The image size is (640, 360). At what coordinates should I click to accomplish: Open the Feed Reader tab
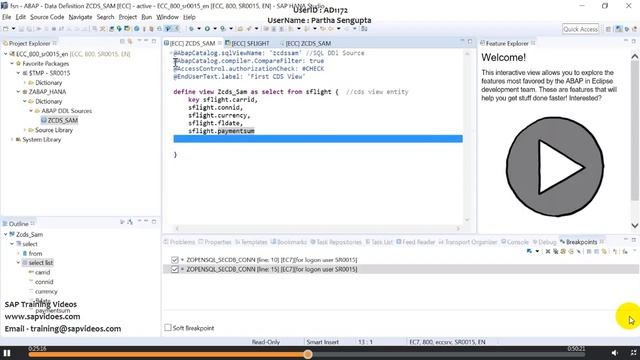pos(416,242)
